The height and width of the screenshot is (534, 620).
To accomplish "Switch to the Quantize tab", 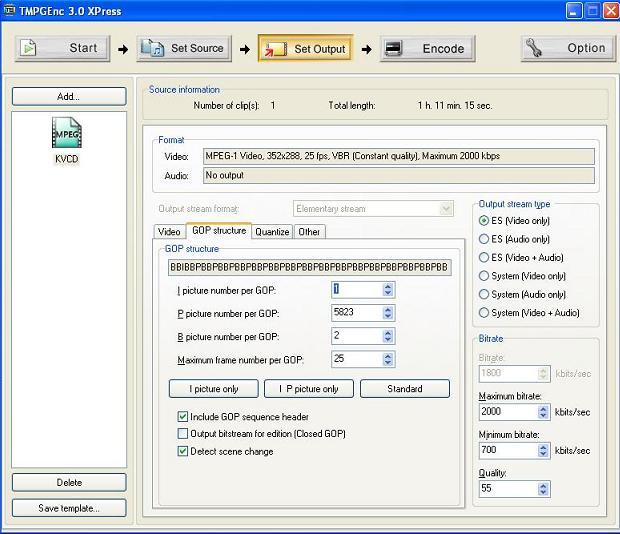I will click(272, 232).
